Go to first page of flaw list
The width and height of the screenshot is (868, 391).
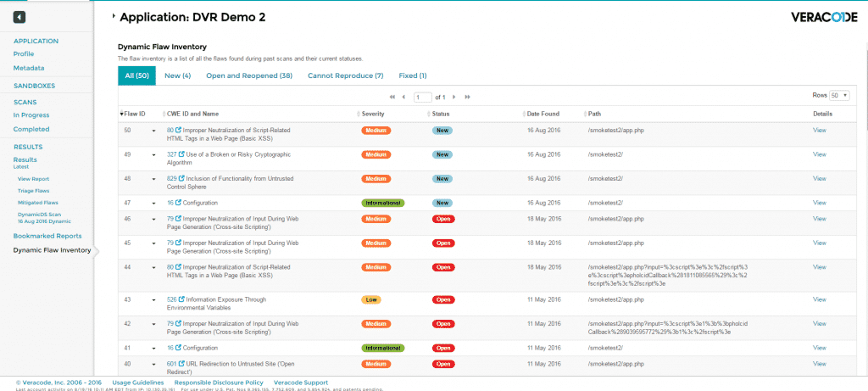coord(392,97)
